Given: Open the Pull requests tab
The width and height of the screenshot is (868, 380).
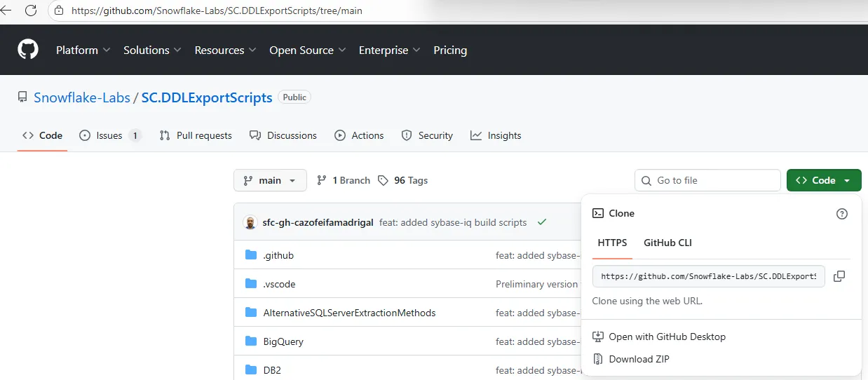Looking at the screenshot, I should click(x=196, y=135).
